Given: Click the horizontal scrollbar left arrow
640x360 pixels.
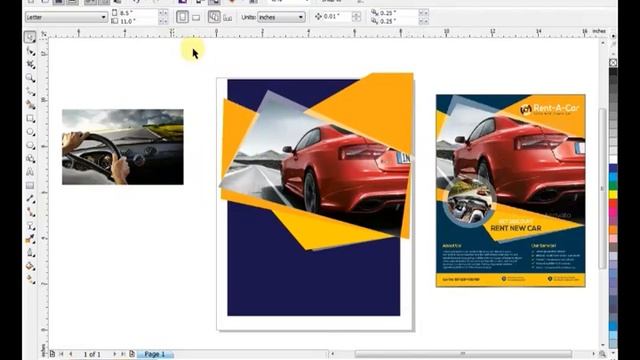Looking at the screenshot, I should (333, 354).
